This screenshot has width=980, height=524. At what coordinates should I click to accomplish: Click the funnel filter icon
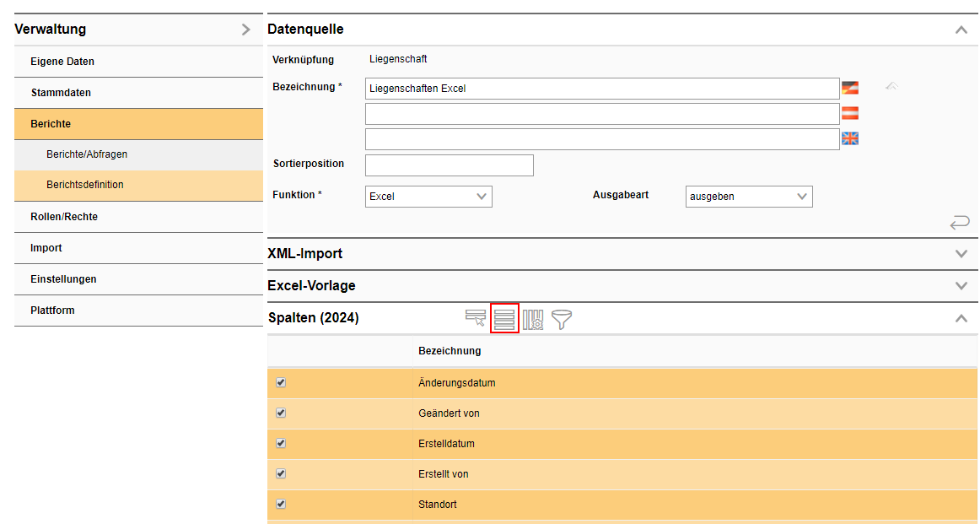[562, 319]
